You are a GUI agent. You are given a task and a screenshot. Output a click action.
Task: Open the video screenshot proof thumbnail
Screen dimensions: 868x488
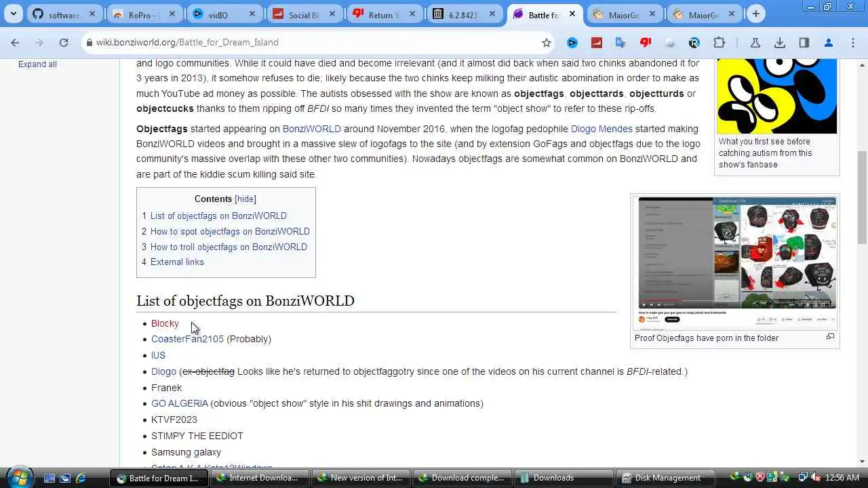tap(736, 263)
